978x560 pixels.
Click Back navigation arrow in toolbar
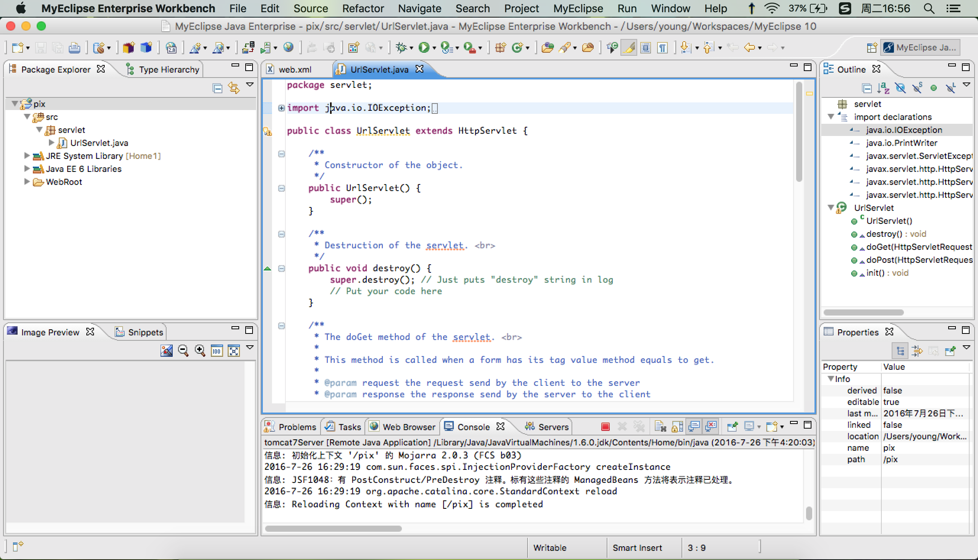point(750,48)
